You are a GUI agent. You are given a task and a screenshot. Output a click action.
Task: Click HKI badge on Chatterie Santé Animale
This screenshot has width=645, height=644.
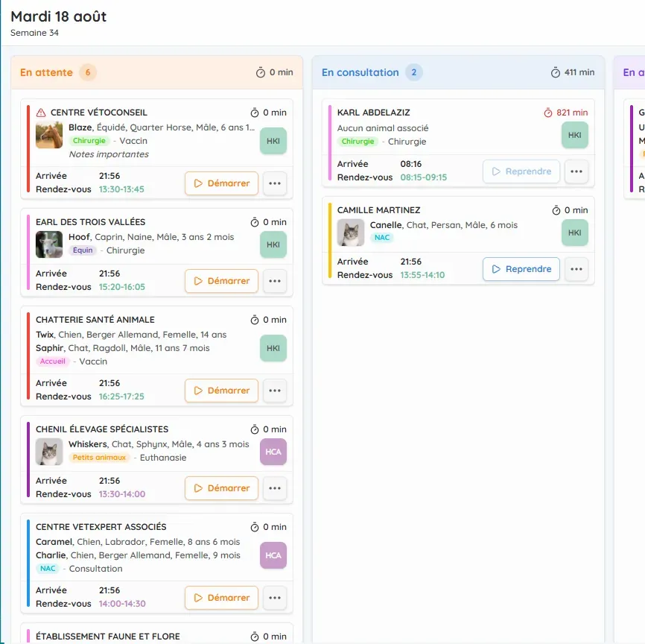[x=273, y=348]
